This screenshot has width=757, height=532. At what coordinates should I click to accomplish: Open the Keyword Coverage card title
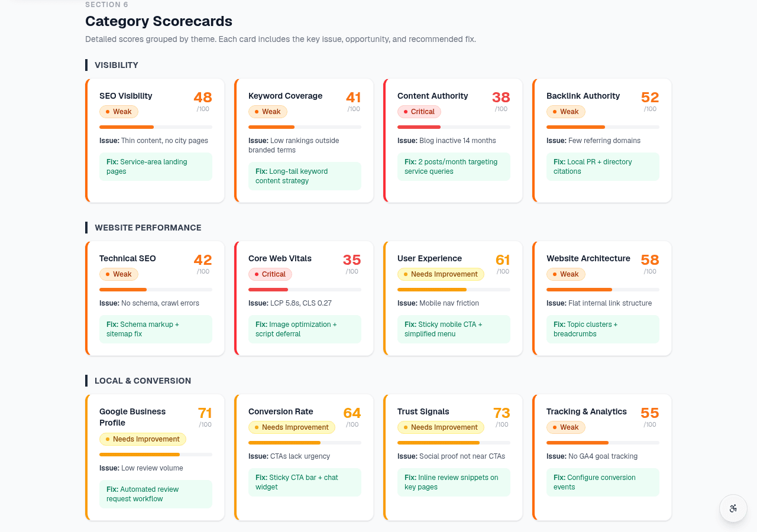[286, 96]
